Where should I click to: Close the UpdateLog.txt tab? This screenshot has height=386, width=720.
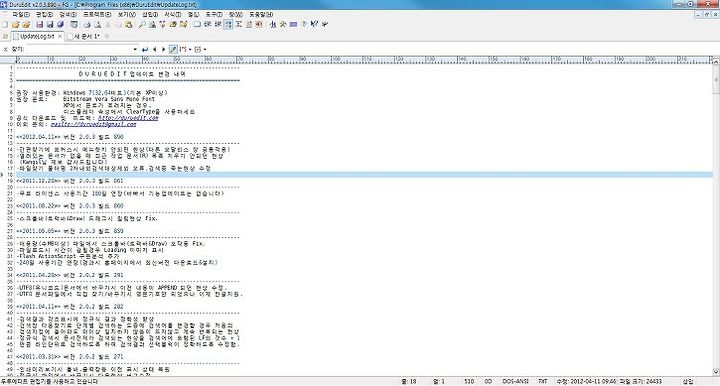click(60, 36)
